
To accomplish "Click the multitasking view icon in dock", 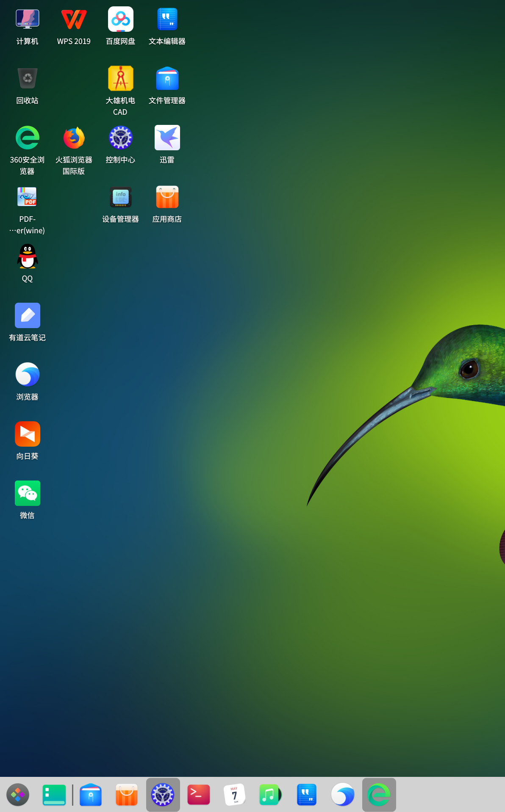I will point(54,795).
